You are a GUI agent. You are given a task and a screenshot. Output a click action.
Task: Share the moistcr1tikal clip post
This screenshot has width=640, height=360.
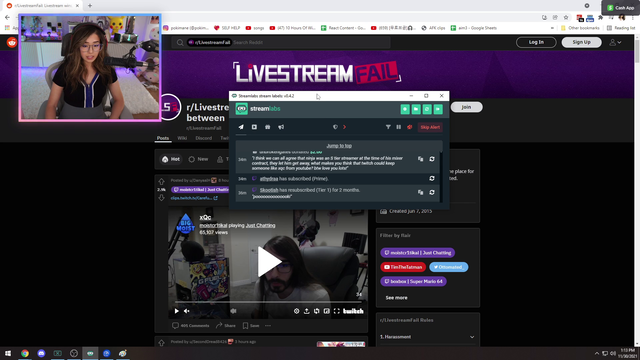click(226, 326)
